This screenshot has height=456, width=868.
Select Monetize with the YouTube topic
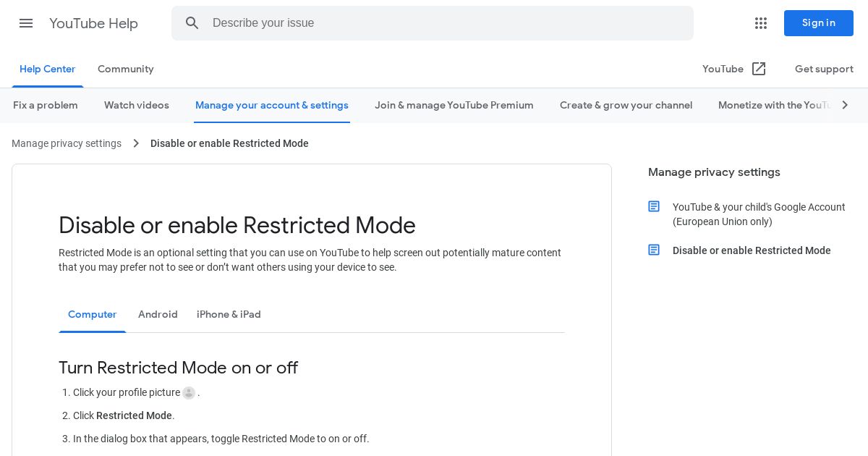point(775,105)
